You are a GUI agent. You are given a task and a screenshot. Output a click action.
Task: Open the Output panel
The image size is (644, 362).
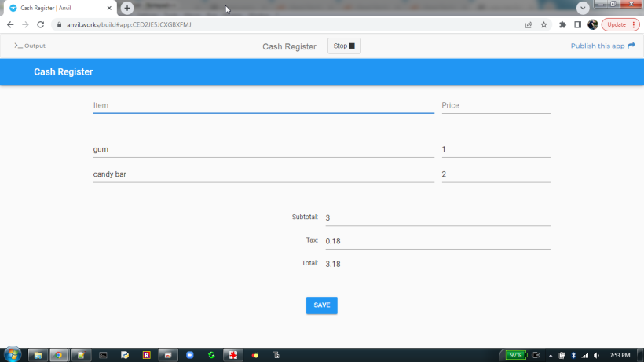tap(30, 46)
